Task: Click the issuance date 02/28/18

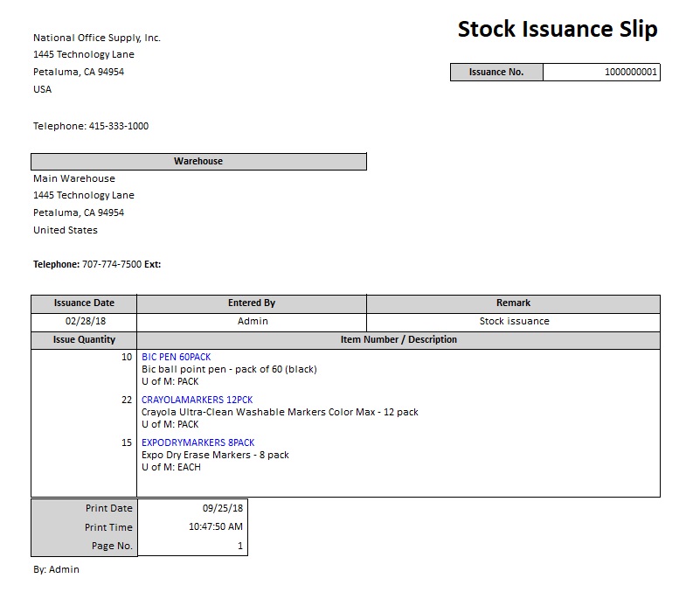Action: tap(84, 322)
